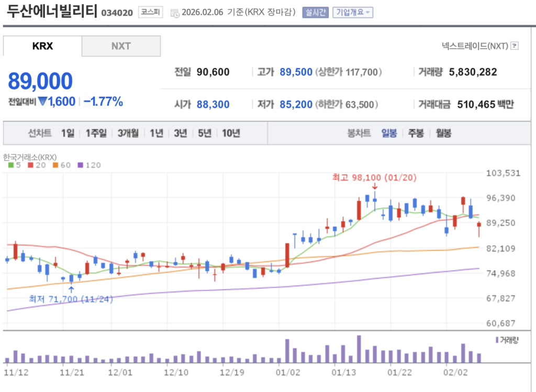Click the blue down-triangle next to 1,600
The height and width of the screenshot is (392, 536).
42,101
